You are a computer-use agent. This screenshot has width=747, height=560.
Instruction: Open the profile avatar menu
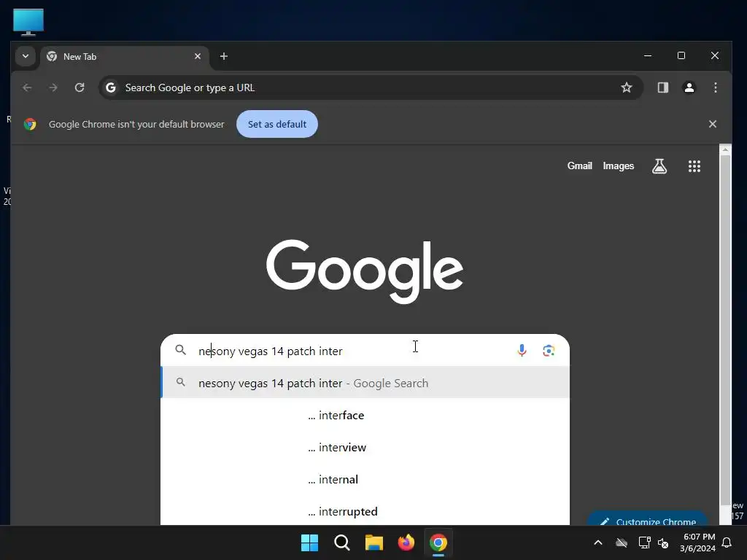(x=689, y=87)
